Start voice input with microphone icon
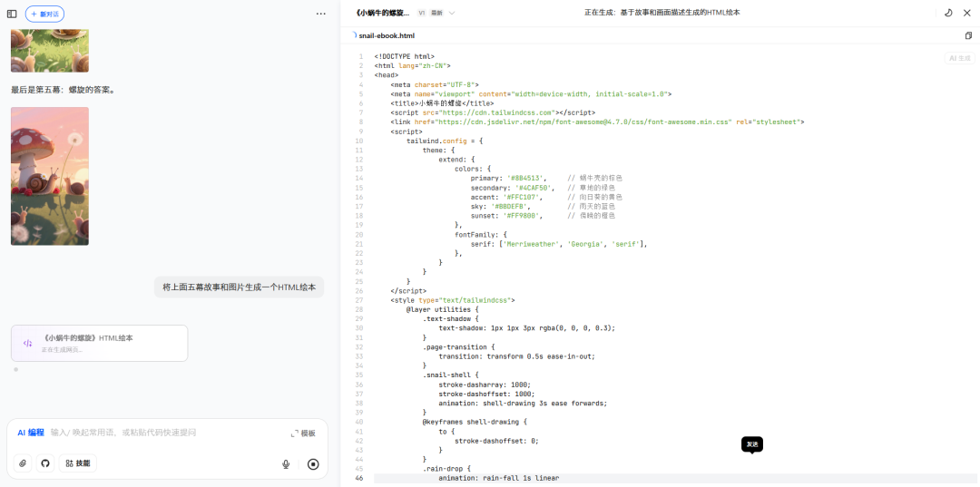 [286, 464]
